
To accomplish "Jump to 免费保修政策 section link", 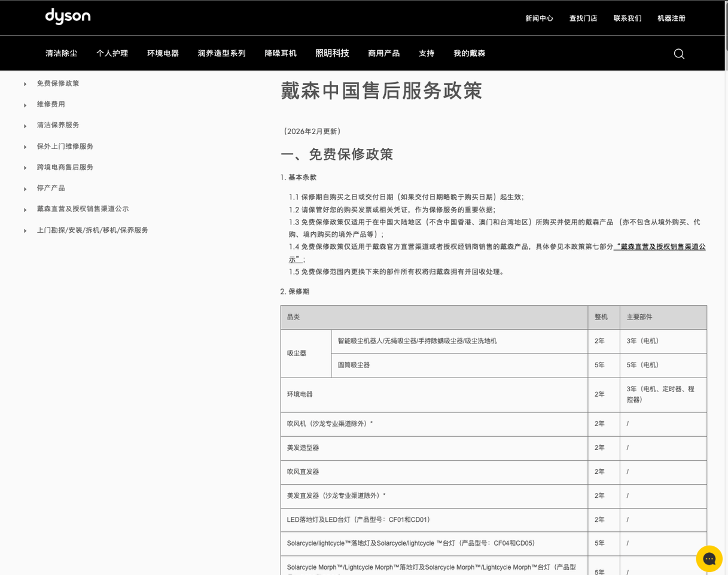I will (x=58, y=83).
